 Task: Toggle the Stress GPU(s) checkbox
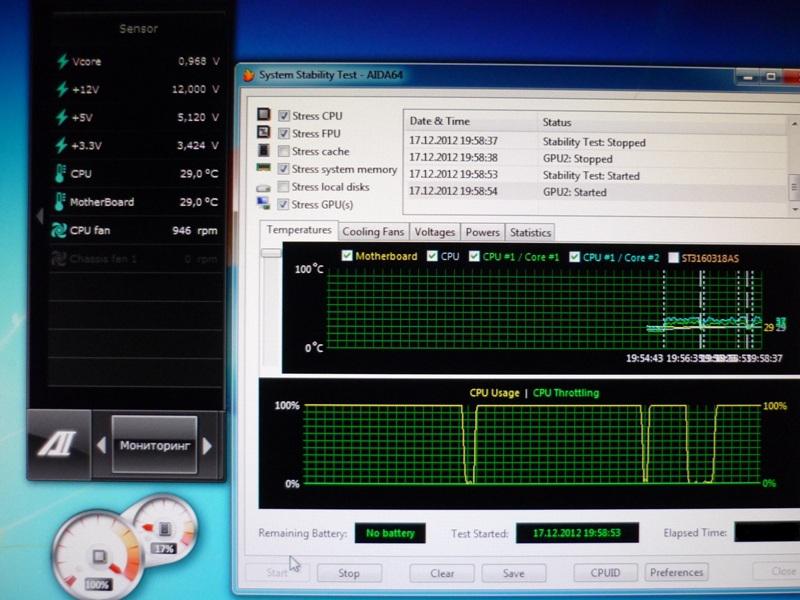tap(283, 205)
